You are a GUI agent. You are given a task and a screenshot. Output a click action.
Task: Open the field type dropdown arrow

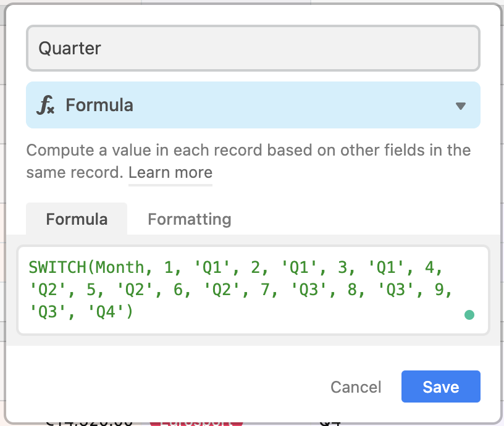point(460,106)
